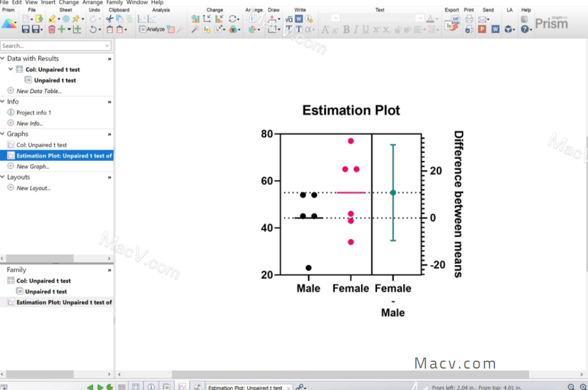Image resolution: width=588 pixels, height=390 pixels.
Task: Select the Estimation Plot graph title
Action: tap(351, 110)
